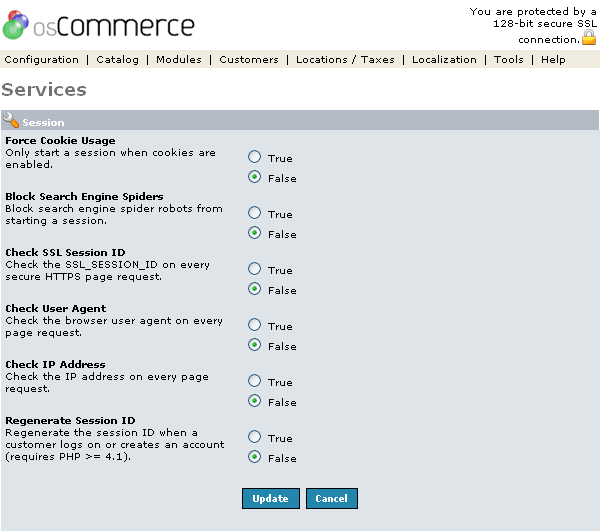The width and height of the screenshot is (600, 532).
Task: Click the Session section title
Action: click(x=43, y=122)
